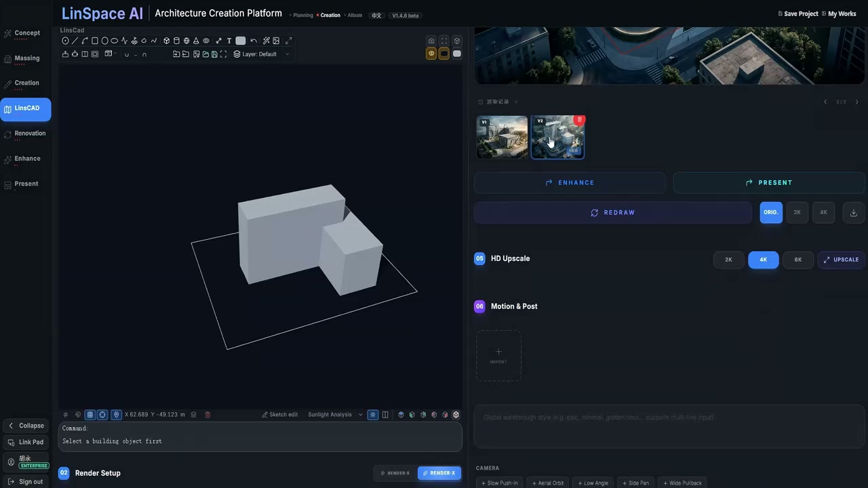Go to the next render page
The image size is (868, 488).
point(856,102)
